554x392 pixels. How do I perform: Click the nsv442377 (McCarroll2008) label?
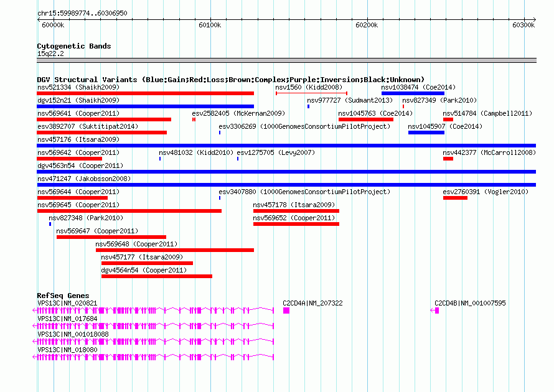click(489, 152)
